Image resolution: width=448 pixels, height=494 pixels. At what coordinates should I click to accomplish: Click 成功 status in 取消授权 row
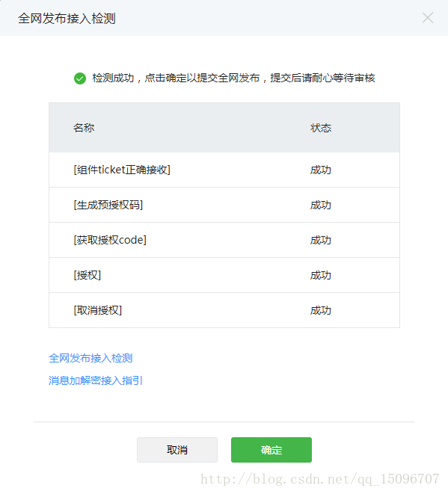coord(321,310)
